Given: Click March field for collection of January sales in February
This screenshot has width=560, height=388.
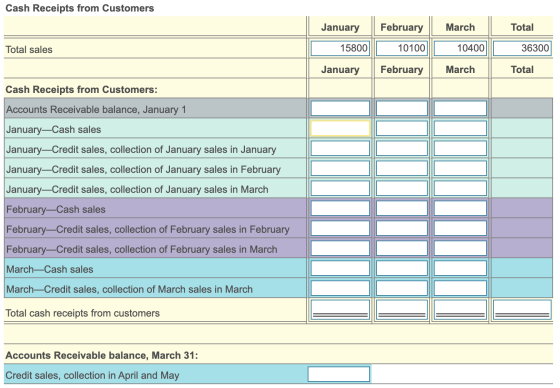Looking at the screenshot, I should coord(460,168).
